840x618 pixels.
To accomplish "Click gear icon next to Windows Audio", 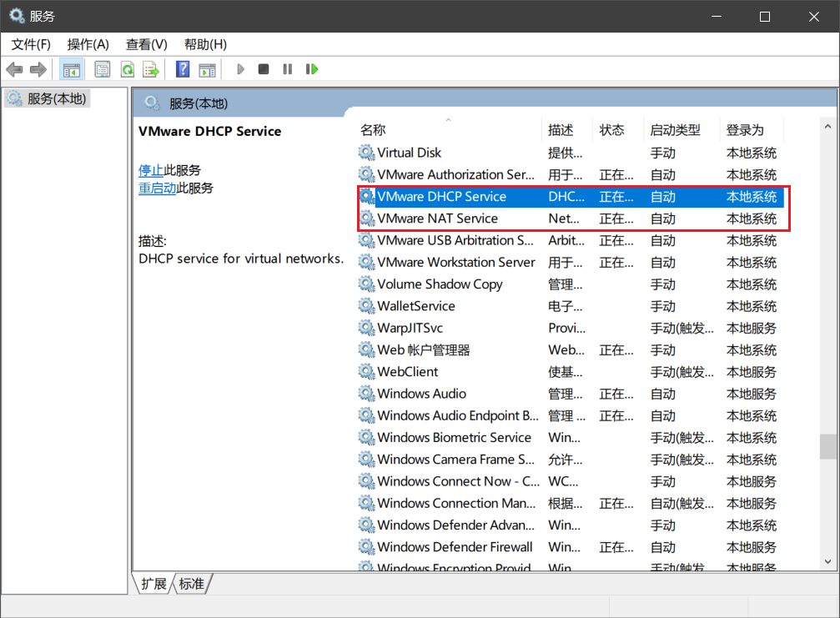I will (x=366, y=394).
